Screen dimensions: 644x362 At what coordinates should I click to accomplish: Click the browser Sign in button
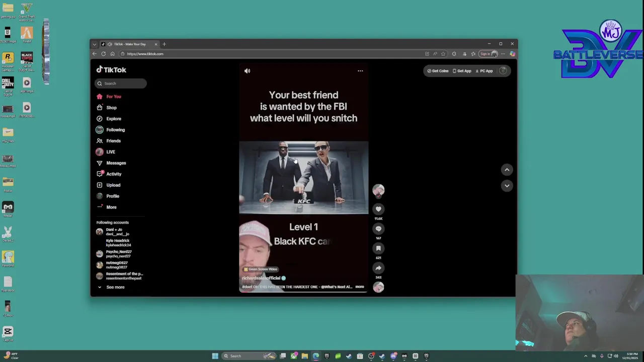[488, 54]
